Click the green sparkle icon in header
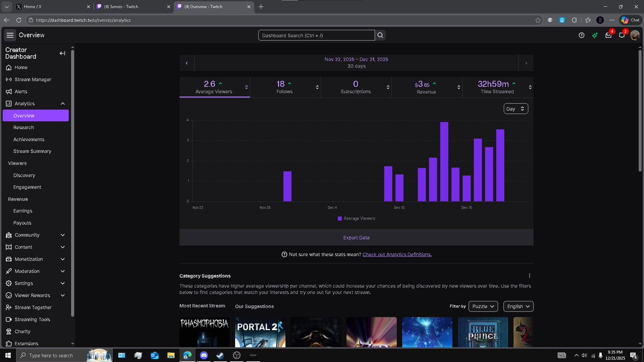The width and height of the screenshot is (644, 362). [x=595, y=35]
